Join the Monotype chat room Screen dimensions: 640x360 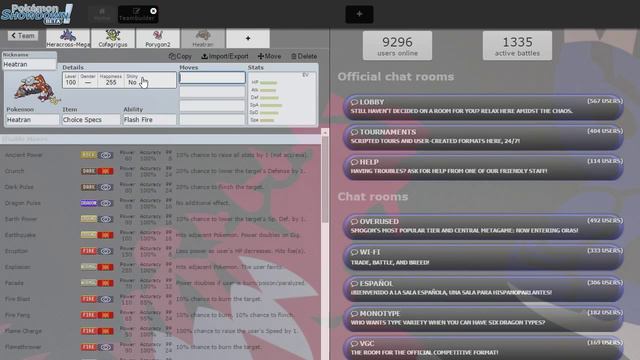[x=483, y=318]
